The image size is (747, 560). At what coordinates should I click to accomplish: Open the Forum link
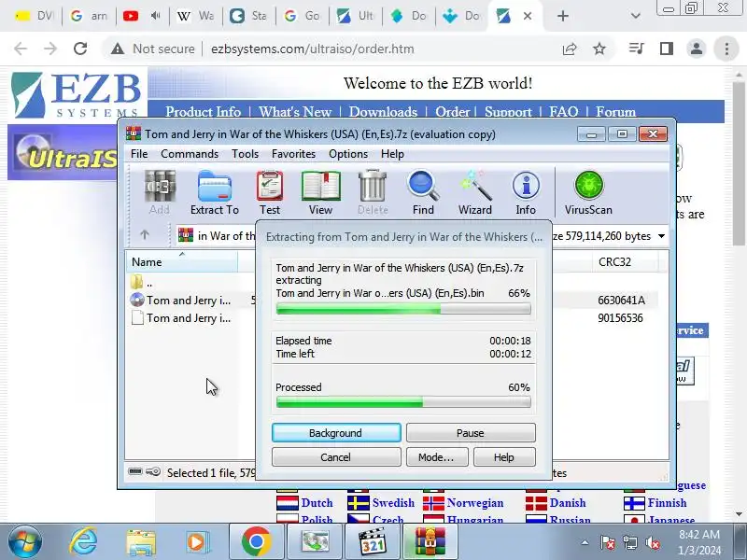click(x=615, y=111)
